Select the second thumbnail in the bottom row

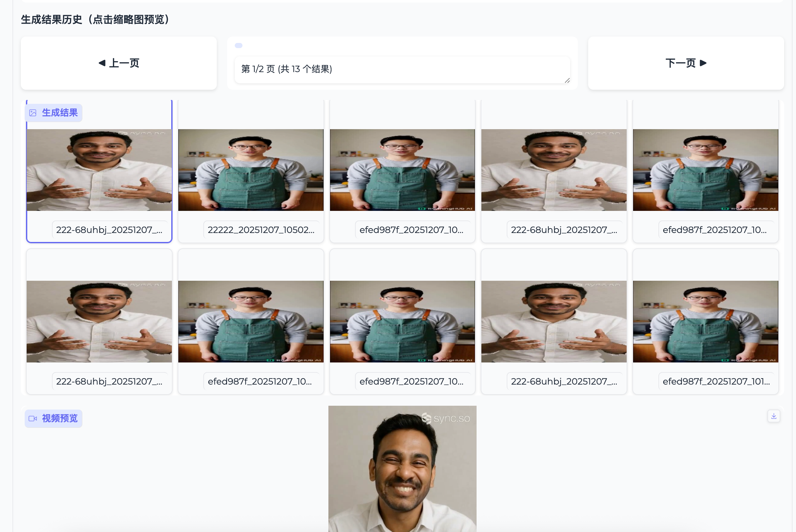(250, 321)
